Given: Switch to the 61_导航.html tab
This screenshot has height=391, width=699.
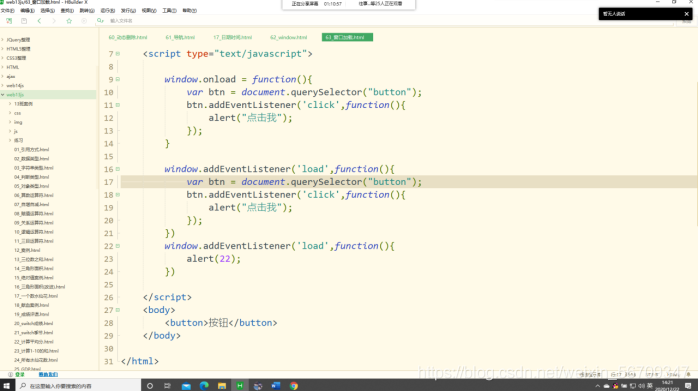Looking at the screenshot, I should click(180, 37).
